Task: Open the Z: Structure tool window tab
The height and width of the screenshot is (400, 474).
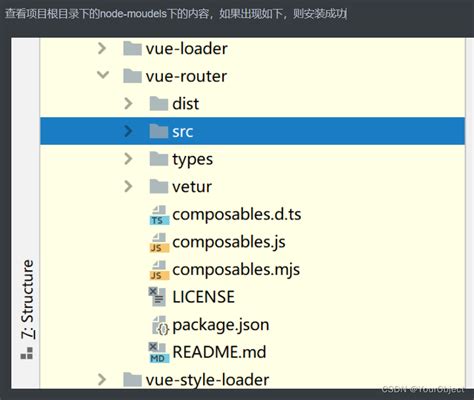Action: (27, 300)
